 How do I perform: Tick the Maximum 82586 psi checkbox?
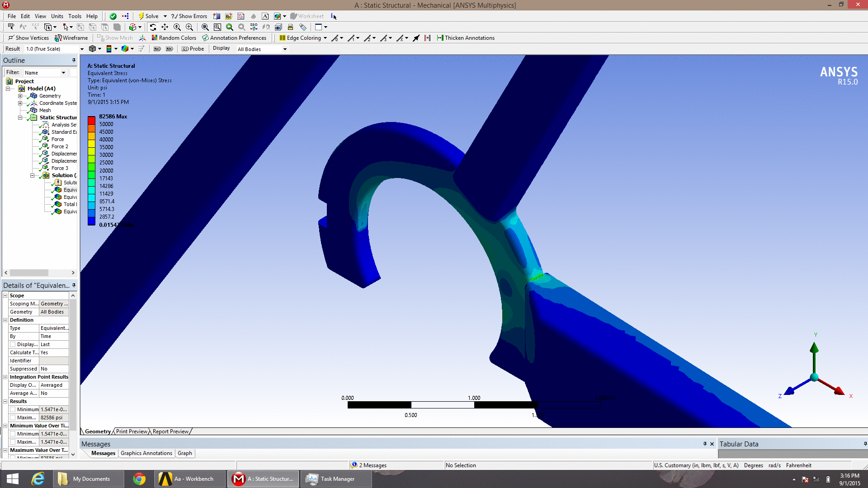tap(13, 418)
